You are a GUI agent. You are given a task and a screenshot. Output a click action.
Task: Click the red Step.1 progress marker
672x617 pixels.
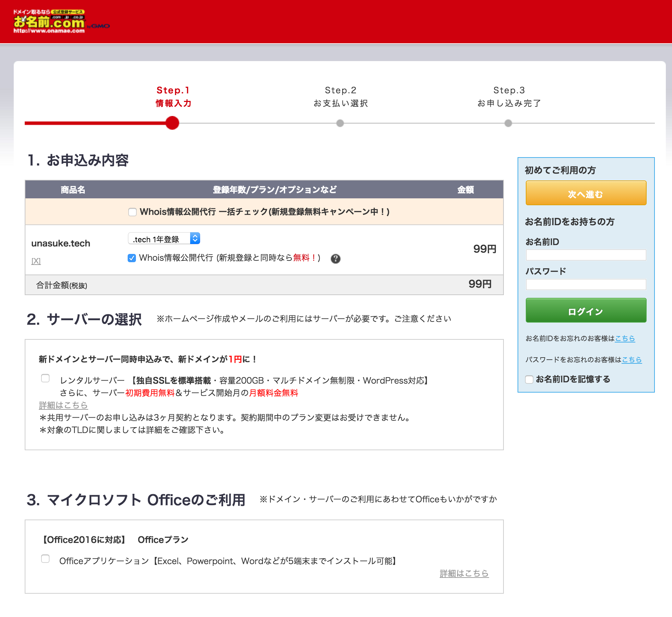tap(172, 123)
